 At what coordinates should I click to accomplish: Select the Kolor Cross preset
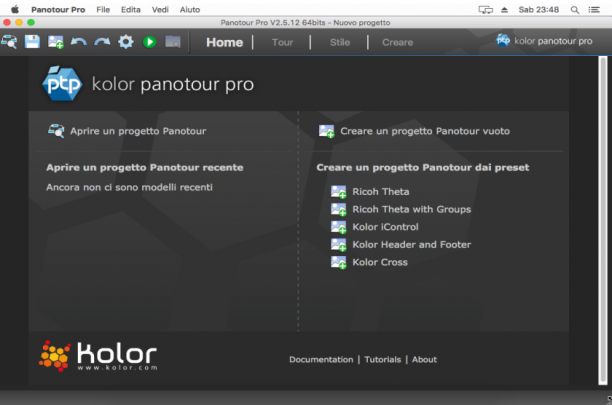380,262
